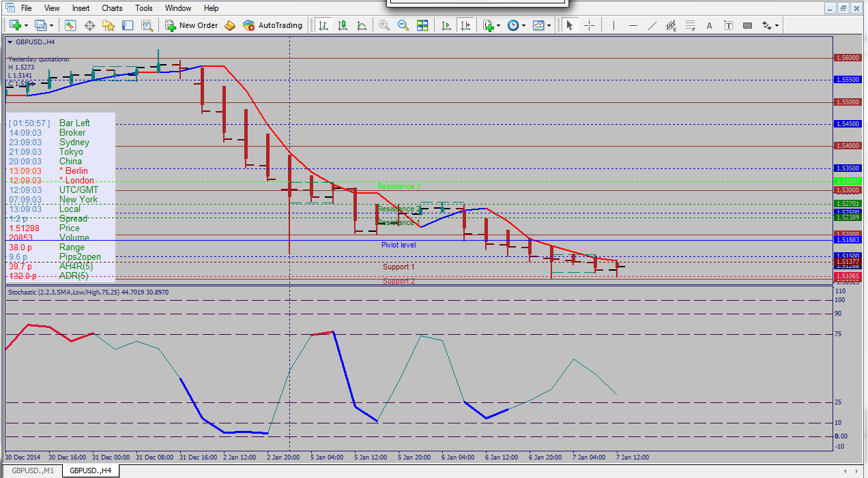Open the New Chart toolbar icon
Screen dimensions: 868x478
(x=15, y=25)
